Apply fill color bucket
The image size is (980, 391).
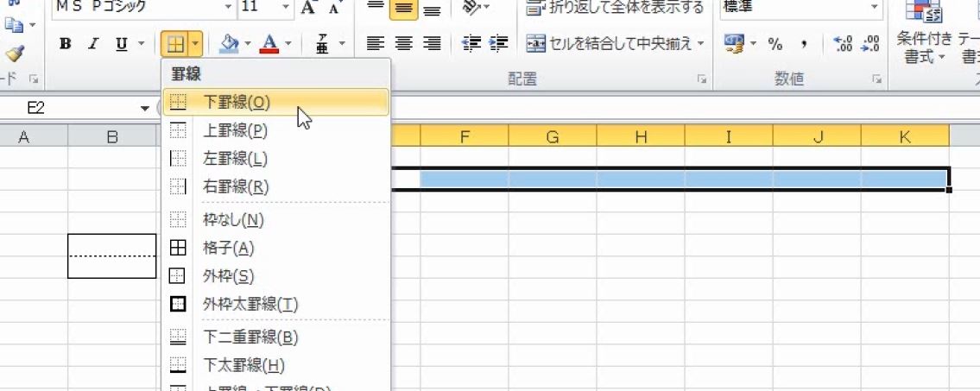coord(230,44)
